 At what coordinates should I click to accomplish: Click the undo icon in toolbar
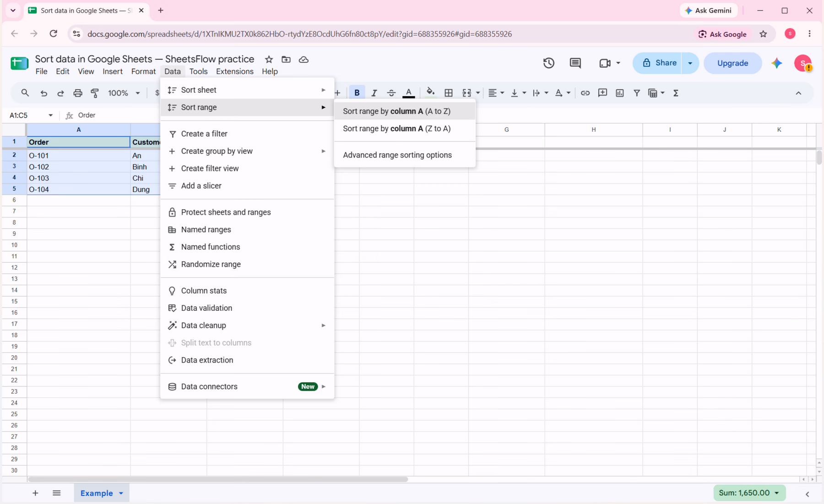43,93
